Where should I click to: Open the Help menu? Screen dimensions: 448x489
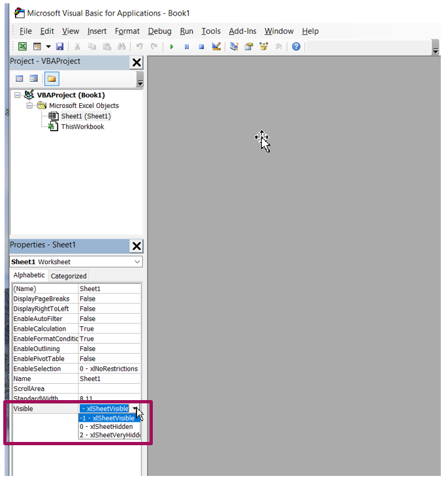(x=310, y=31)
